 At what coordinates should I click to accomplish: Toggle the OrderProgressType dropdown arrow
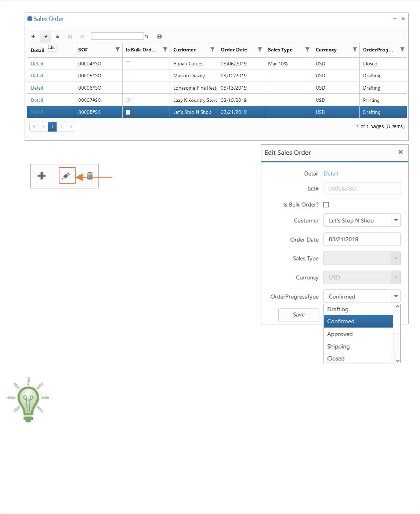[x=396, y=296]
